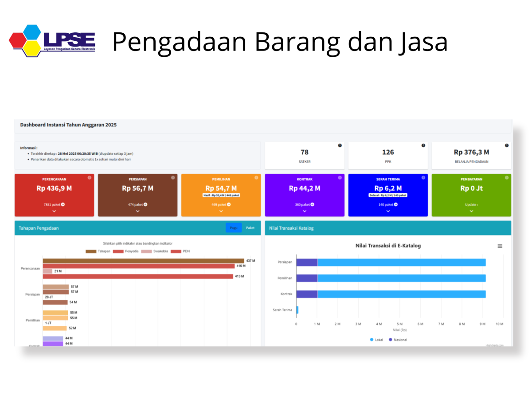Screen dimensions: 532x399
Task: Click the info icon on Belanja Pengadaan card
Action: [507, 145]
